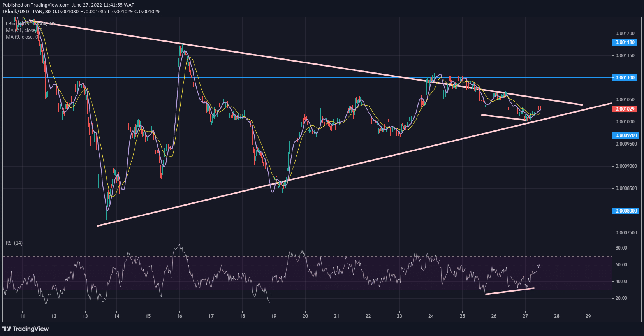Click the 0.0009500 price axis value
644x336 pixels.
(626, 144)
